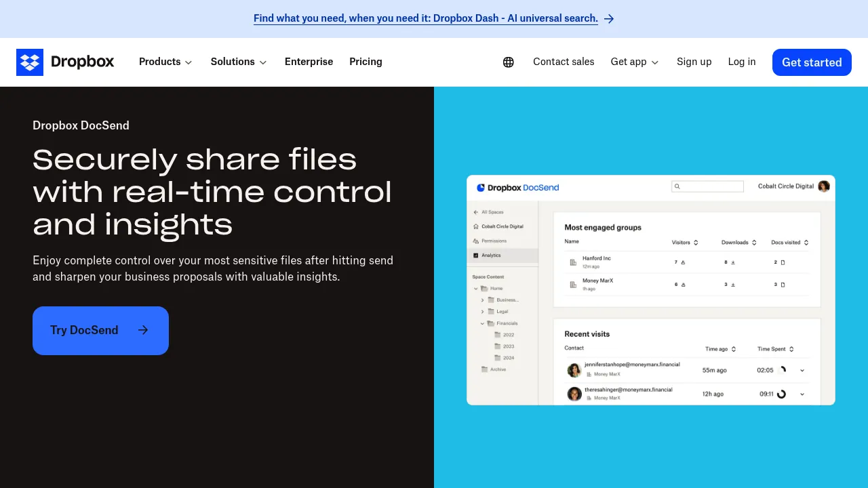Click the Hanford Inc building icon

573,262
